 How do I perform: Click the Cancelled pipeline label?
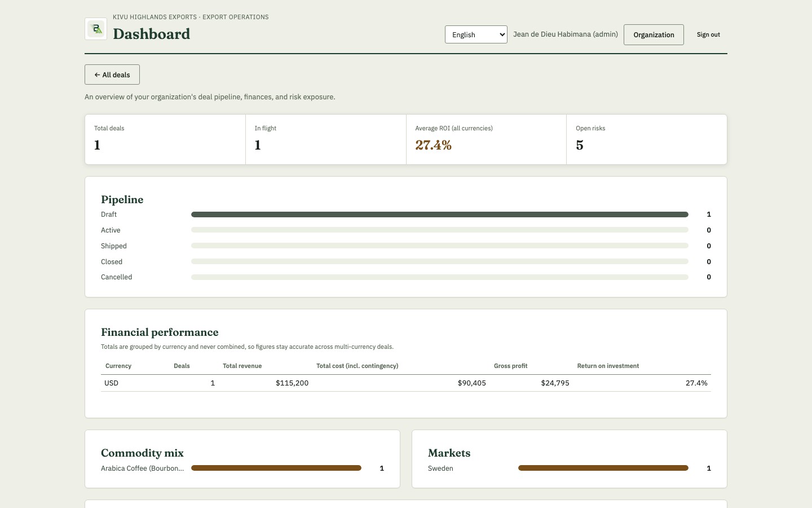point(117,277)
